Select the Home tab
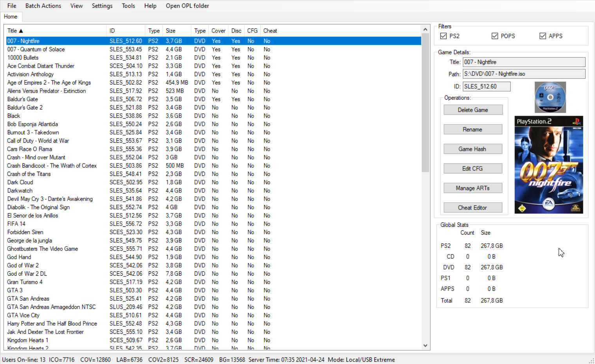 click(11, 17)
